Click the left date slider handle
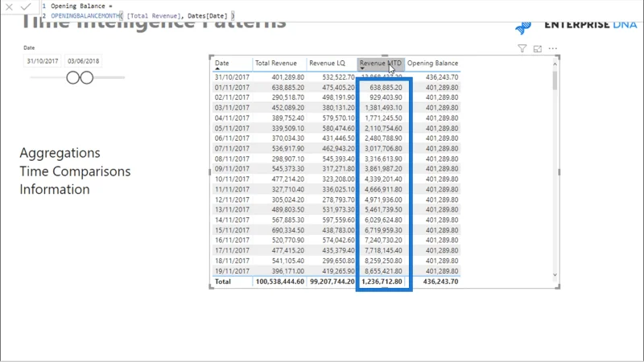 coord(72,77)
